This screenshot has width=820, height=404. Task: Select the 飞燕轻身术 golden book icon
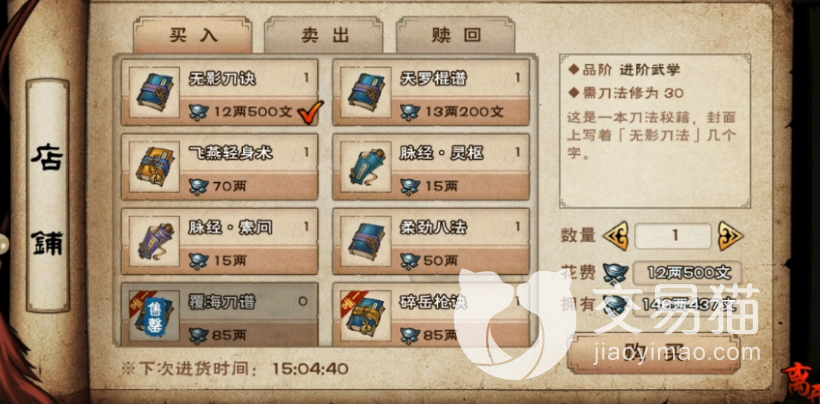(151, 166)
